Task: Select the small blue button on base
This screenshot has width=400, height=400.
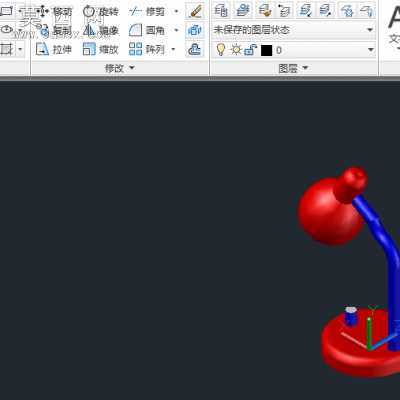Action: (350, 316)
